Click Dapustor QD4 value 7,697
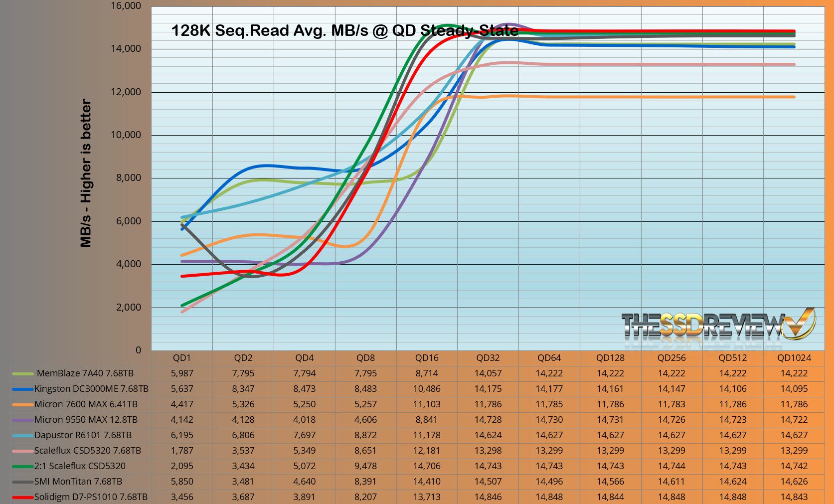This screenshot has height=504, width=834. [x=305, y=435]
